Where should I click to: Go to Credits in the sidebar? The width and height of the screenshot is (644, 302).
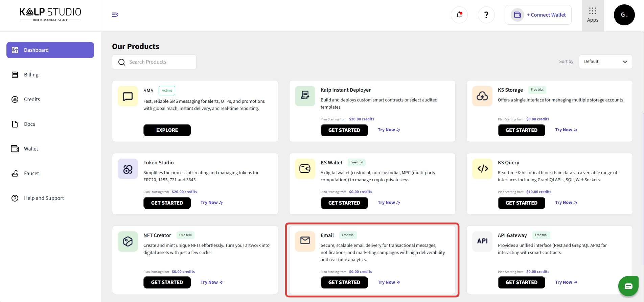click(x=32, y=99)
